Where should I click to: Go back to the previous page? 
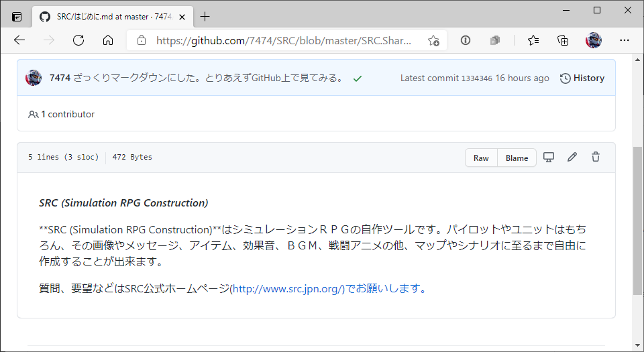pyautogui.click(x=19, y=40)
